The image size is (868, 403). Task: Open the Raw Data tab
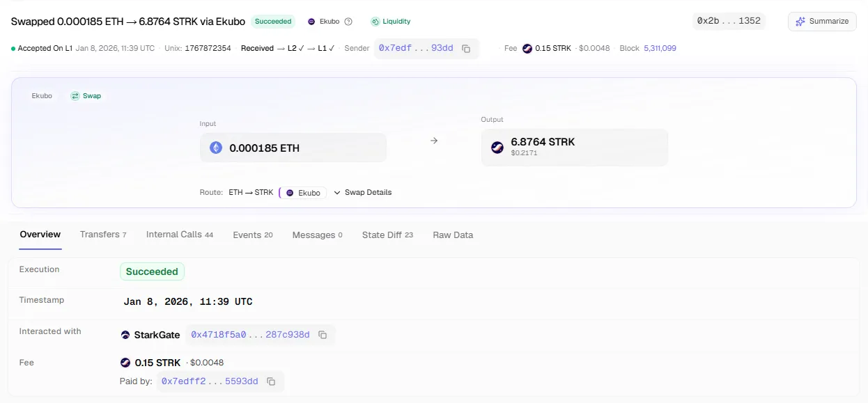pyautogui.click(x=453, y=235)
